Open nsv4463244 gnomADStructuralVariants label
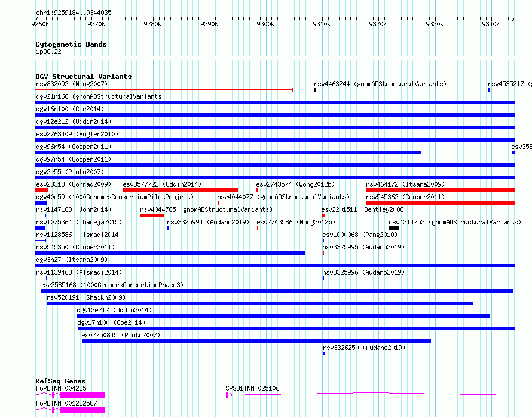The height and width of the screenshot is (417, 532). 380,84
